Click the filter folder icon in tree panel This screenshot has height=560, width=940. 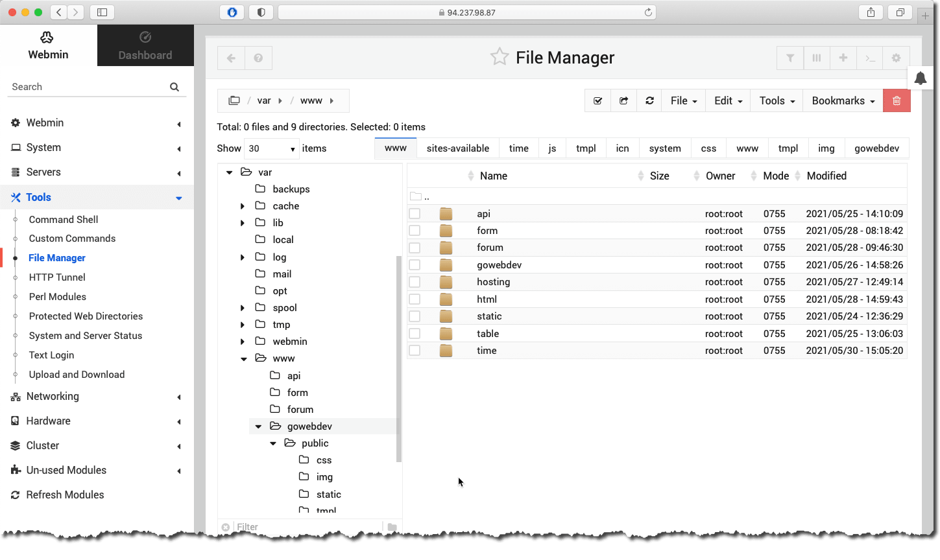[392, 527]
